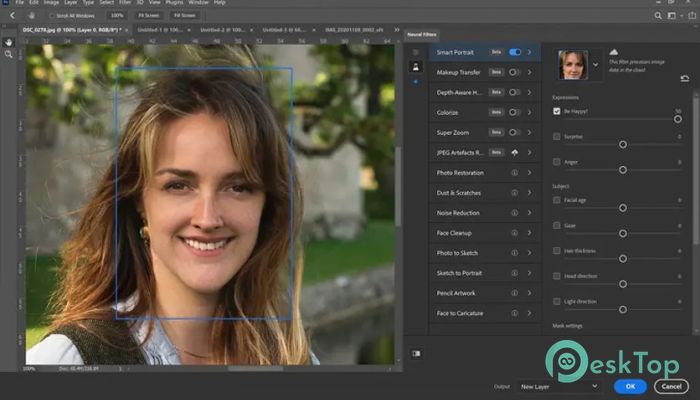Switch to the IMG_20201108 document tab
Image resolution: width=700 pixels, height=400 pixels.
[x=354, y=30]
